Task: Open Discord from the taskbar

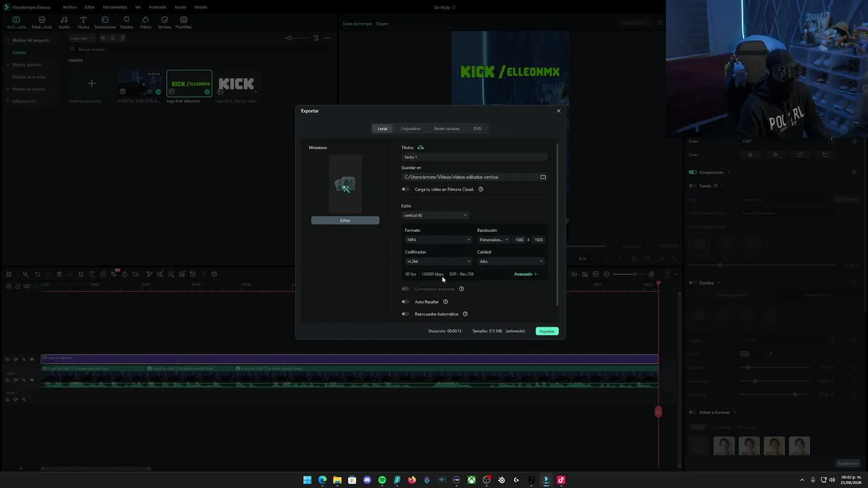Action: (367, 480)
